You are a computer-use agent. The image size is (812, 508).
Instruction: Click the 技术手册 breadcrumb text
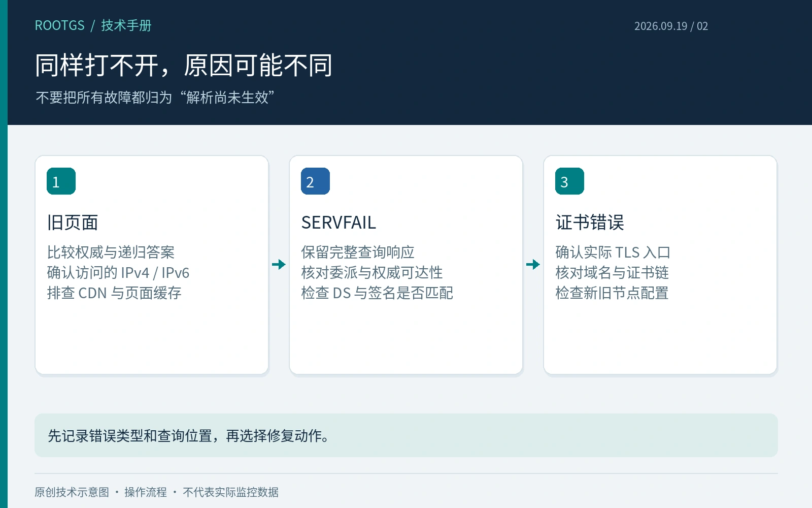click(126, 25)
